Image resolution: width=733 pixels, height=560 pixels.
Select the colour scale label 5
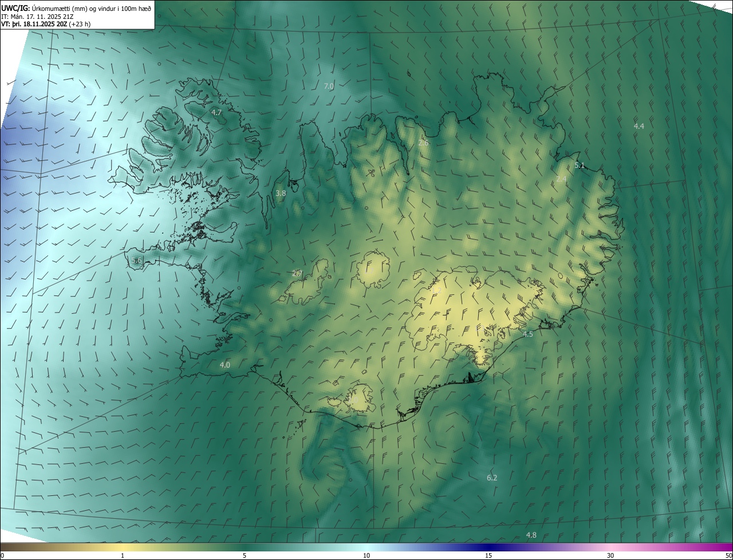tap(245, 556)
